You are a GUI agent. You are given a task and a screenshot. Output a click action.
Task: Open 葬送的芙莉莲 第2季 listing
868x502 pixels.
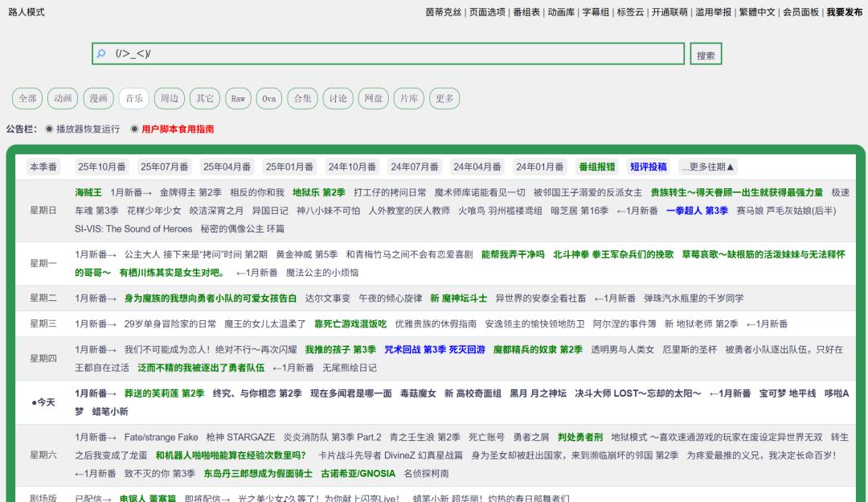click(164, 393)
